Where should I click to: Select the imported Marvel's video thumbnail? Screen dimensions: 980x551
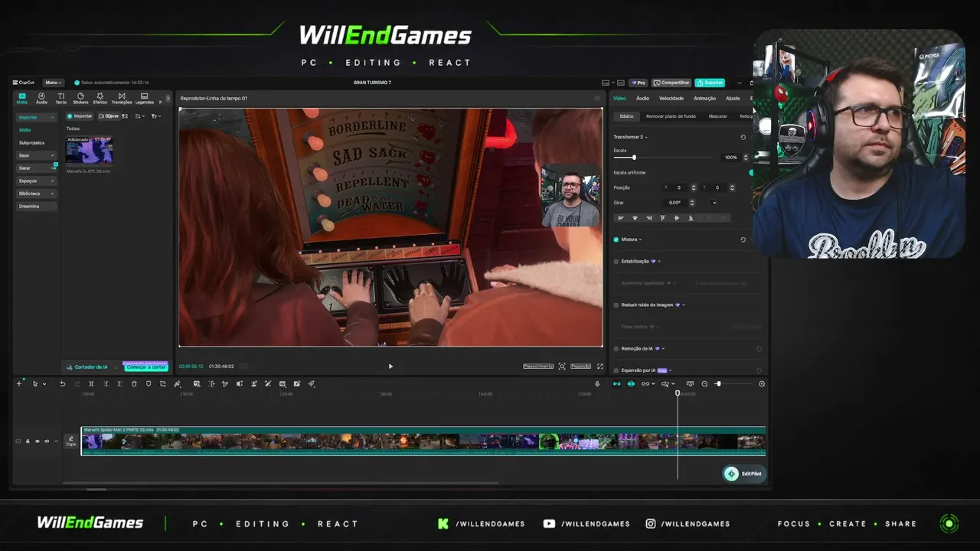click(x=90, y=151)
